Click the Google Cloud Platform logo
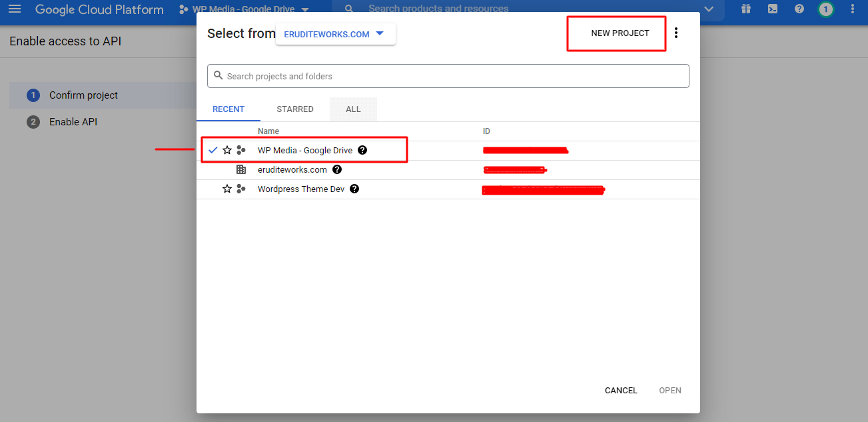 pyautogui.click(x=99, y=9)
